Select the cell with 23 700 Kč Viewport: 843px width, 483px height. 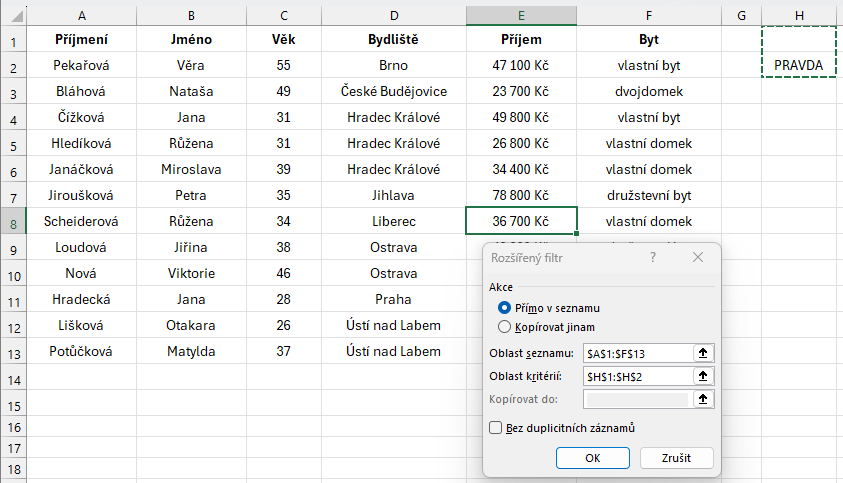pos(521,91)
